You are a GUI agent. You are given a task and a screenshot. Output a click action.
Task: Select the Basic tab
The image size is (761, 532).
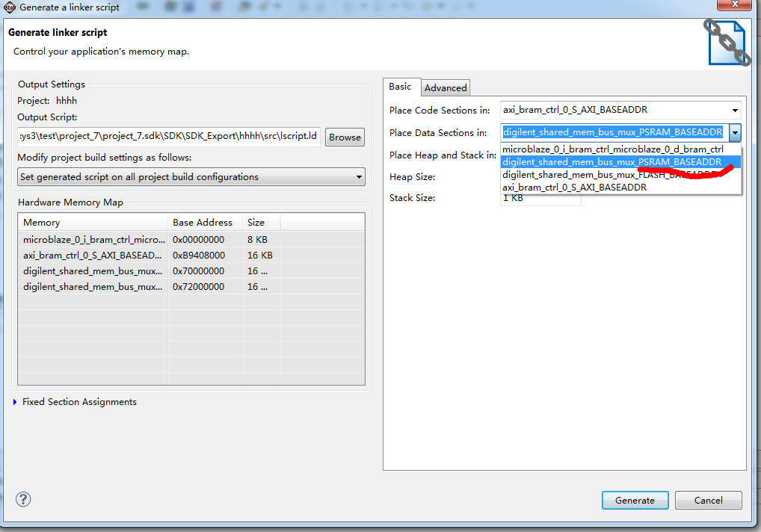click(x=401, y=87)
